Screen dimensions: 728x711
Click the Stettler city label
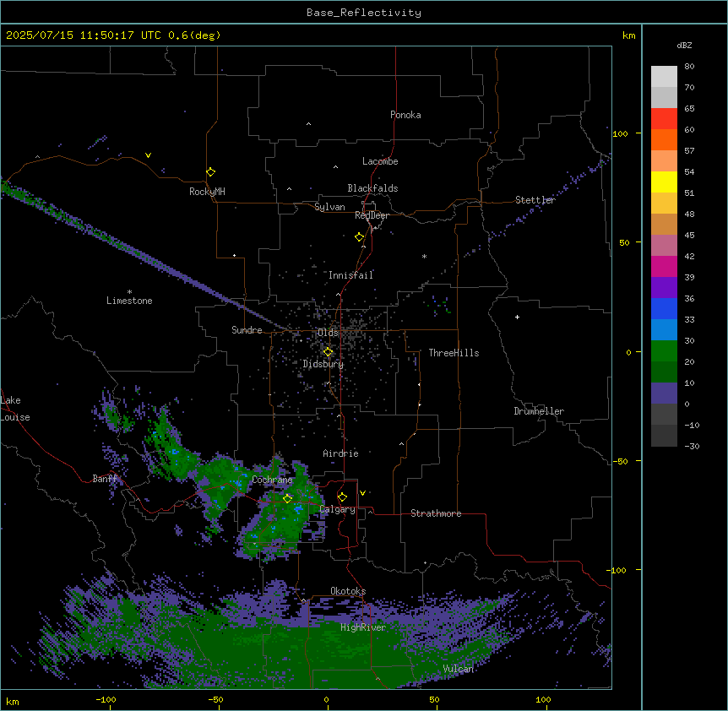(x=535, y=200)
